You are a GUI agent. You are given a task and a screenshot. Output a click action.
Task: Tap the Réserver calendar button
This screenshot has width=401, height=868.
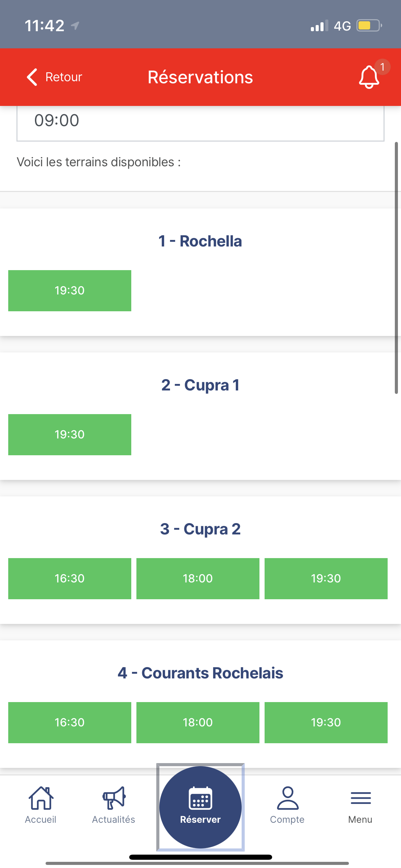pos(200,807)
